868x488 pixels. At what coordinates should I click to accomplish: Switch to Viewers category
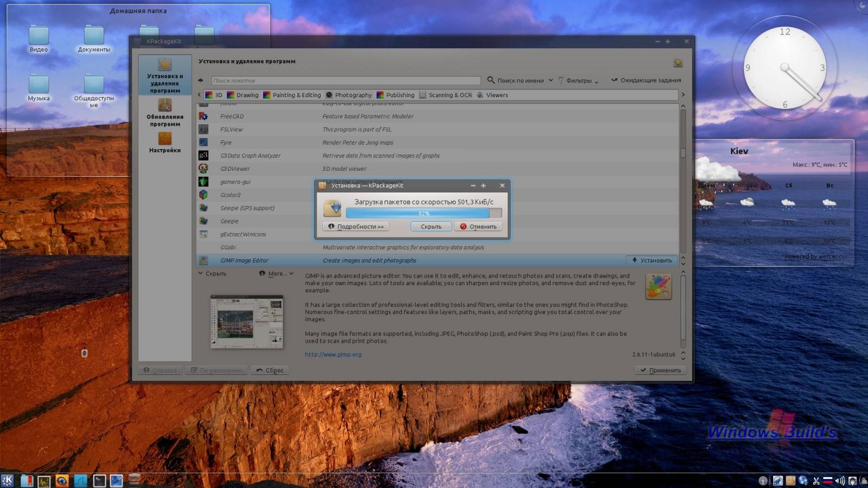point(492,95)
